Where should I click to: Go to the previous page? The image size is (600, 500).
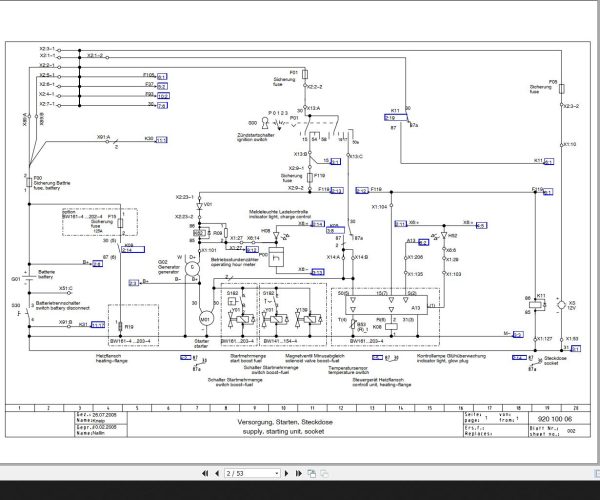[217, 473]
